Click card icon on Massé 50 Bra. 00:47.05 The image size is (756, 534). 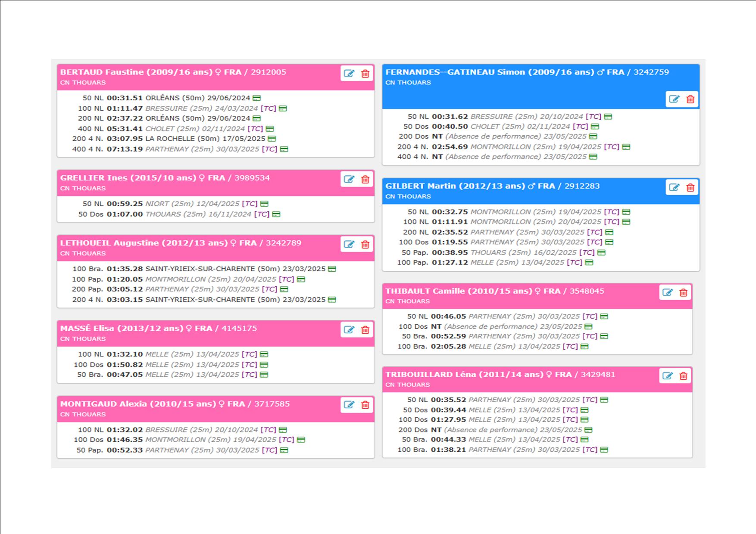click(264, 375)
